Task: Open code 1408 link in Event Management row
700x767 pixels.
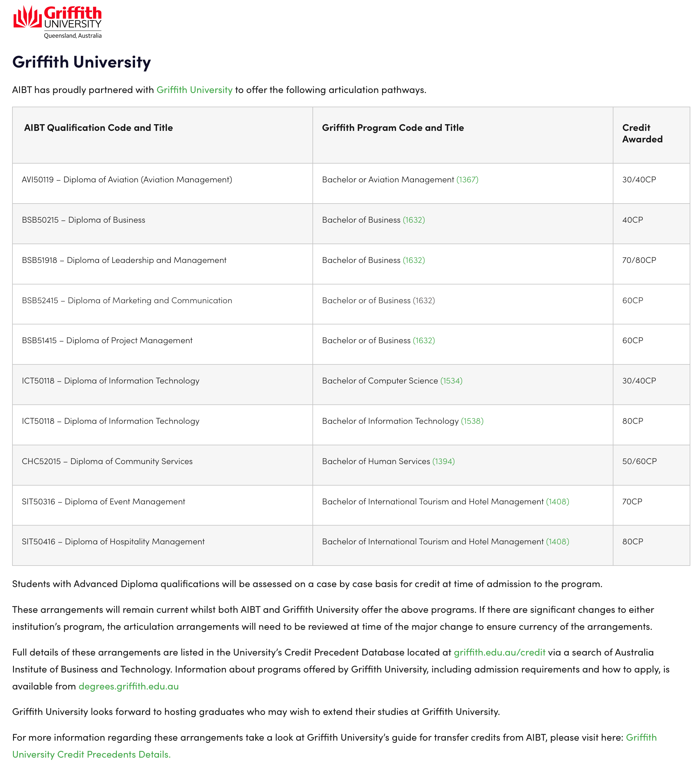Action: coord(557,502)
